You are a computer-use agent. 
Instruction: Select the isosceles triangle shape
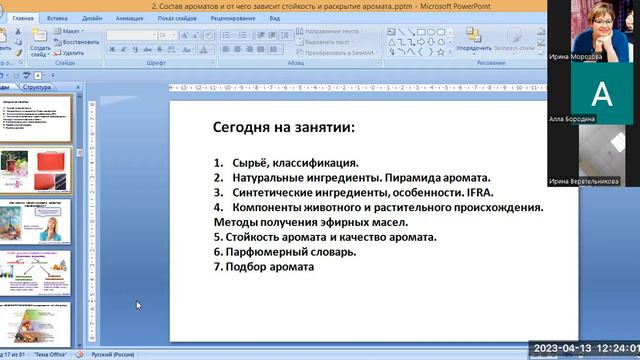point(391,42)
